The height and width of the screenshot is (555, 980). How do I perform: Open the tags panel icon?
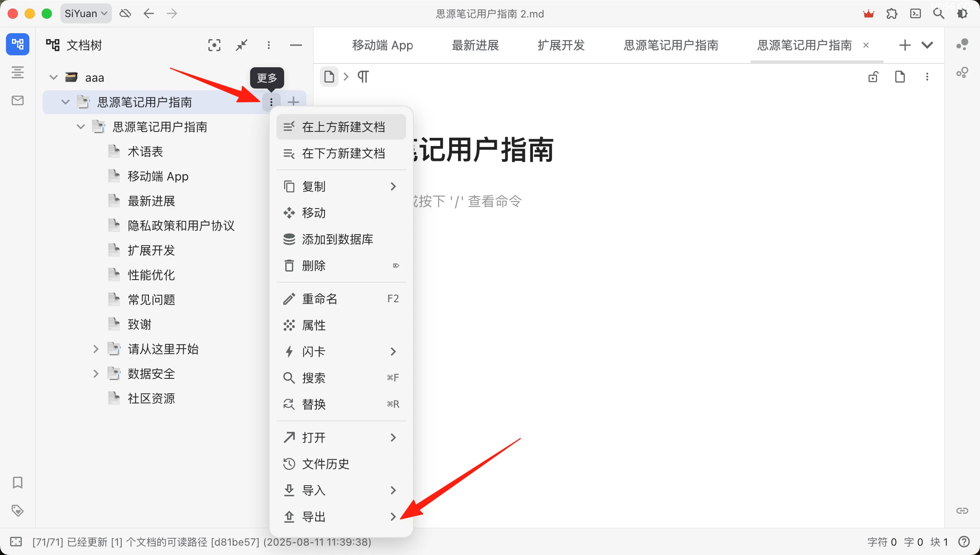17,510
